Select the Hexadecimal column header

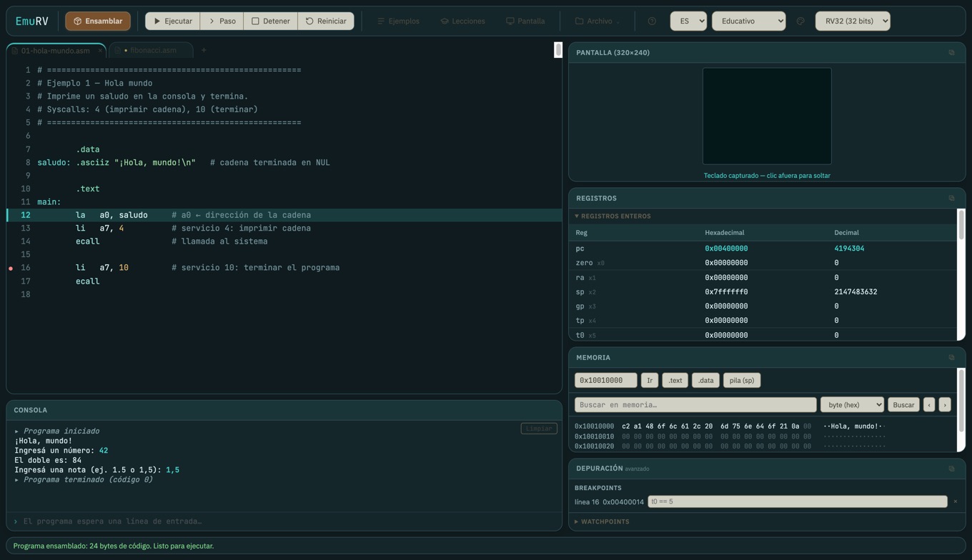click(x=725, y=233)
